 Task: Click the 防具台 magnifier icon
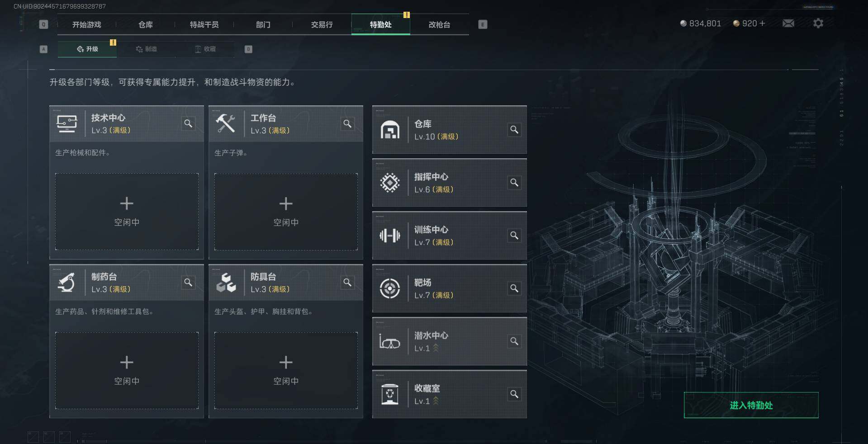coord(347,282)
